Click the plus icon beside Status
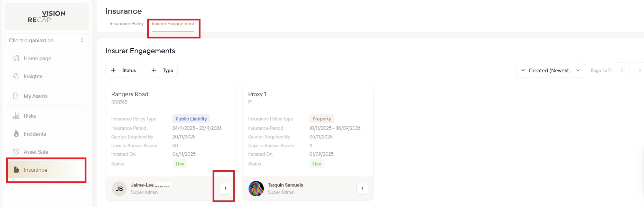644x207 pixels. point(113,70)
